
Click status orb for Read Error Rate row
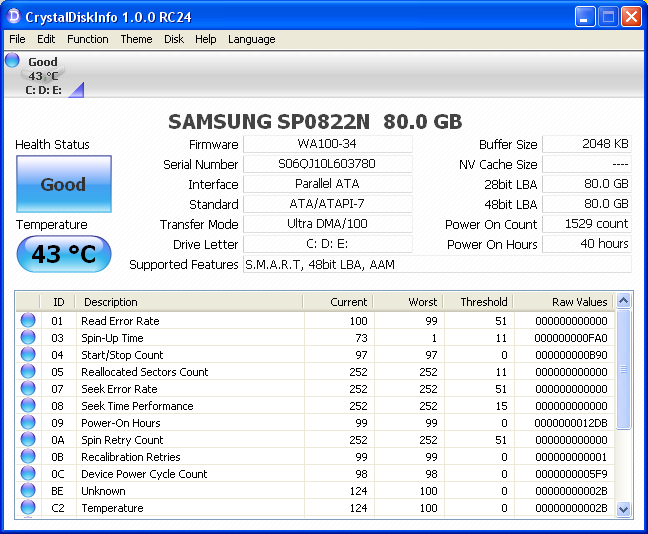28,320
